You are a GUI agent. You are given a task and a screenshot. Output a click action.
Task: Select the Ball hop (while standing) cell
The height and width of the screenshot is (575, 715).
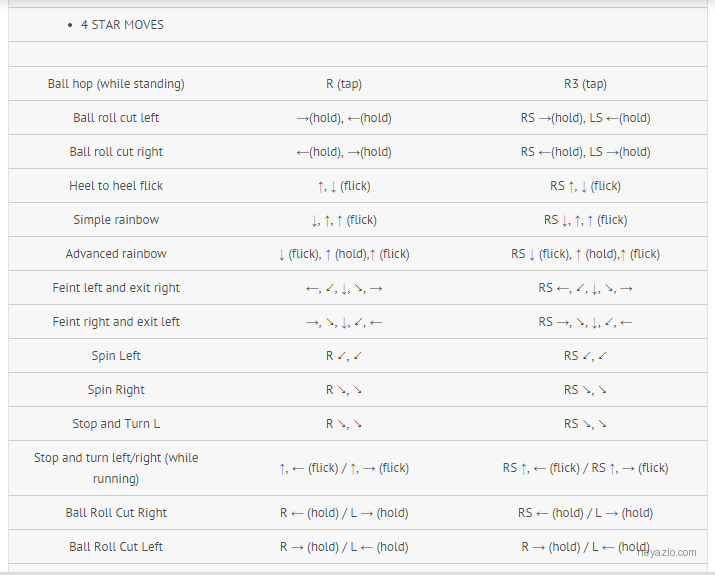coord(116,84)
